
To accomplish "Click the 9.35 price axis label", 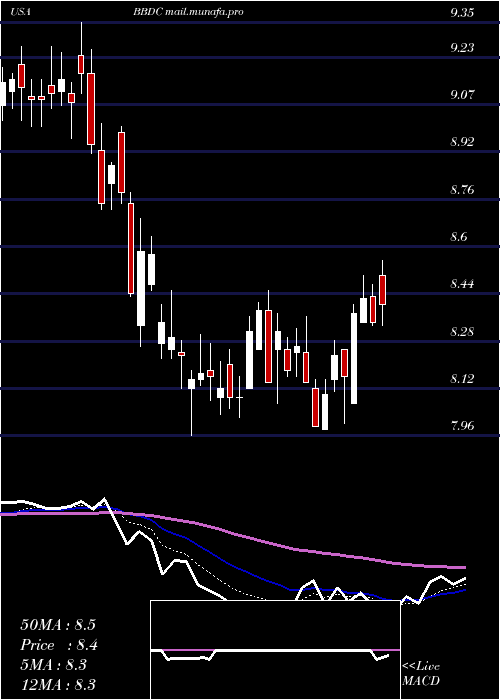I will point(462,13).
